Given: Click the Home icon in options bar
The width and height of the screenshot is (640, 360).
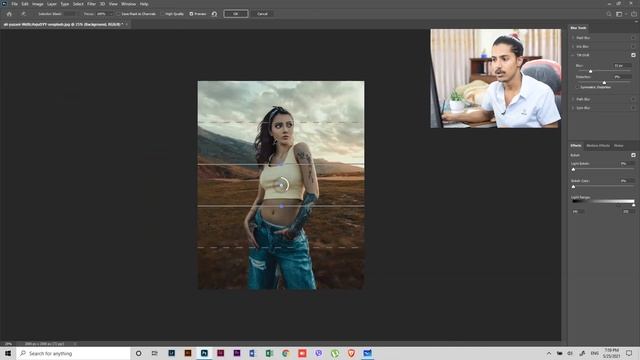Looking at the screenshot, I should (9, 14).
